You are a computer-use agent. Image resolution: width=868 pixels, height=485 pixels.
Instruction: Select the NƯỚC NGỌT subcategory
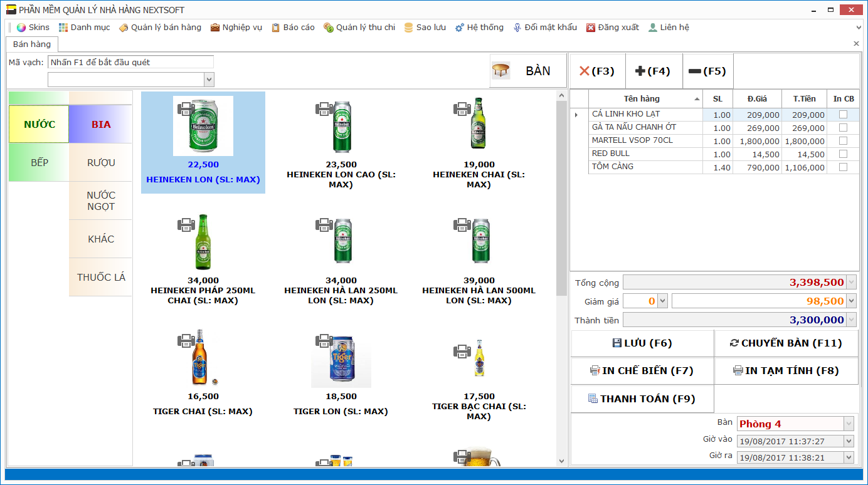101,201
